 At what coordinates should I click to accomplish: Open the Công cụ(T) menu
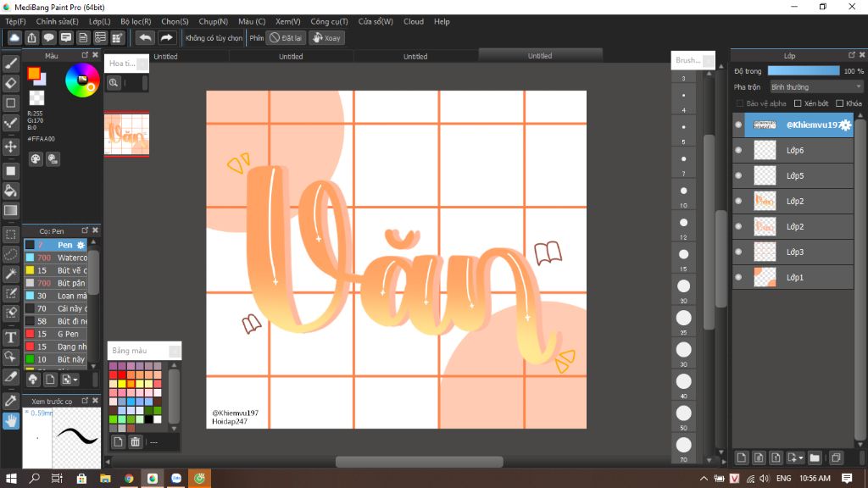click(329, 21)
